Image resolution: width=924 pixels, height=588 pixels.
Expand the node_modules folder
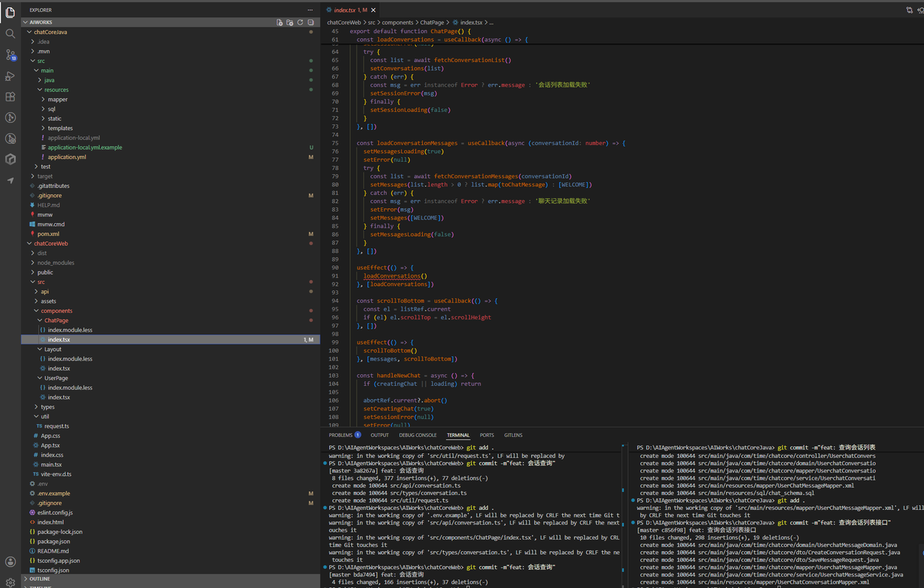56,263
